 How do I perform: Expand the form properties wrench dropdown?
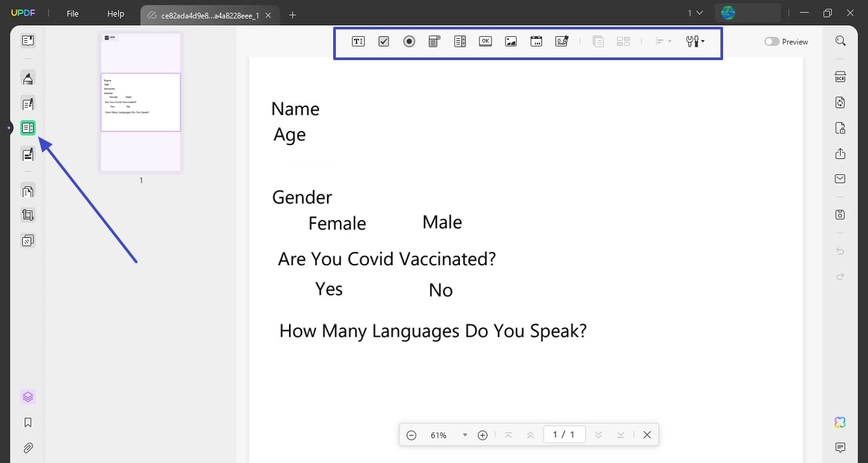(x=694, y=41)
